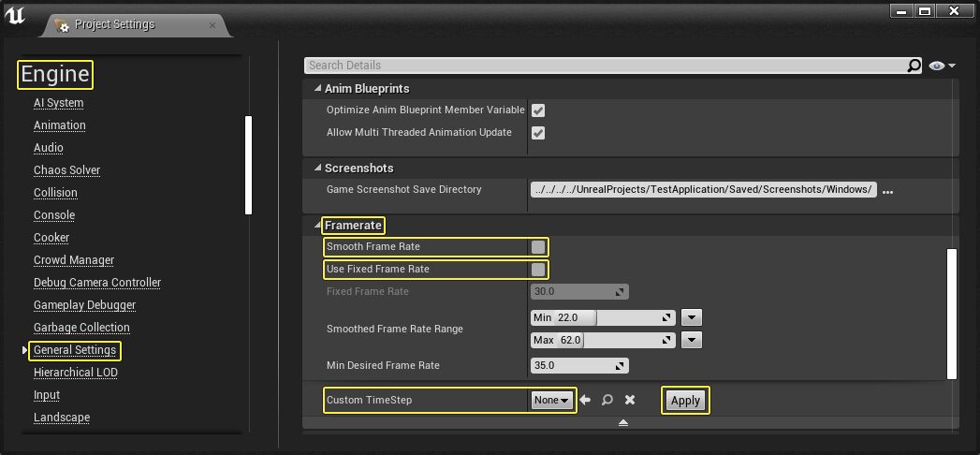
Task: Click the Unreal Engine logo icon
Action: point(14,16)
